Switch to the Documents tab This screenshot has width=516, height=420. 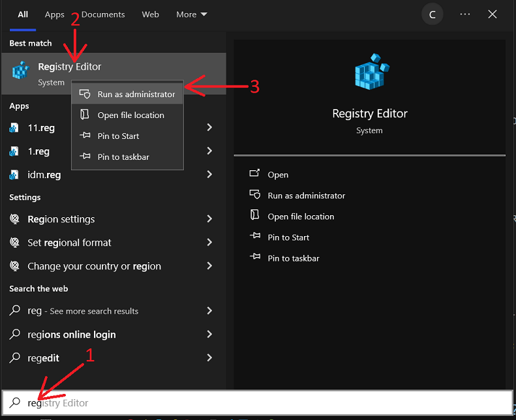[x=103, y=14]
